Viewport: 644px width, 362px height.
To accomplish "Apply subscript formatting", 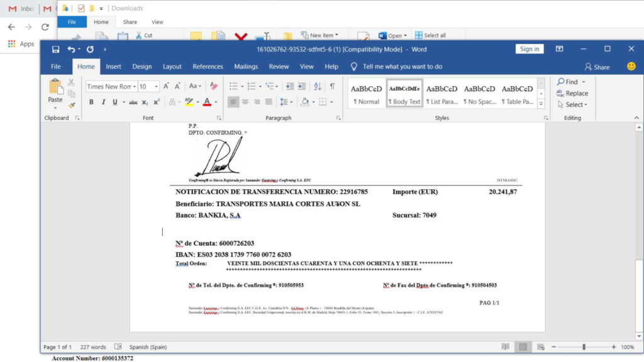I will [x=145, y=102].
